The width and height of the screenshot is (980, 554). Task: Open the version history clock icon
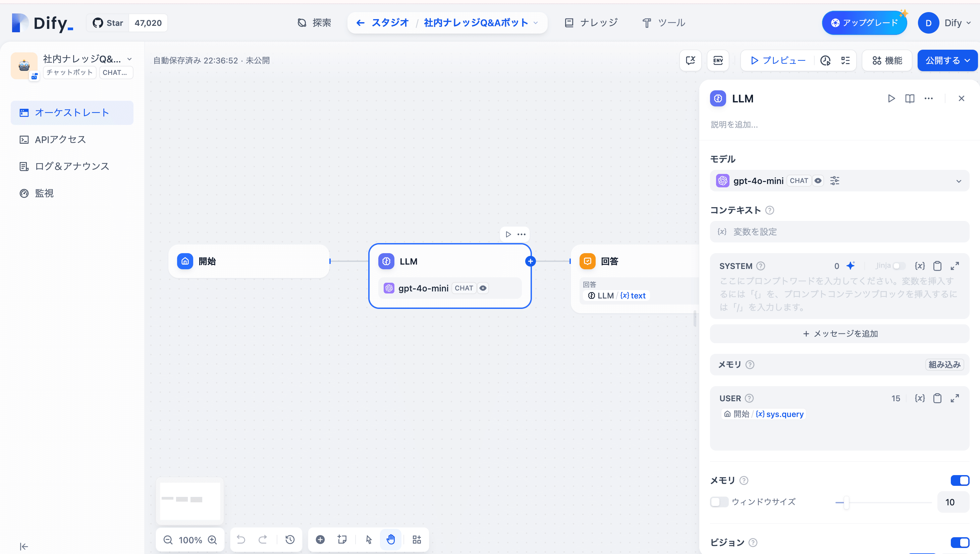point(290,540)
